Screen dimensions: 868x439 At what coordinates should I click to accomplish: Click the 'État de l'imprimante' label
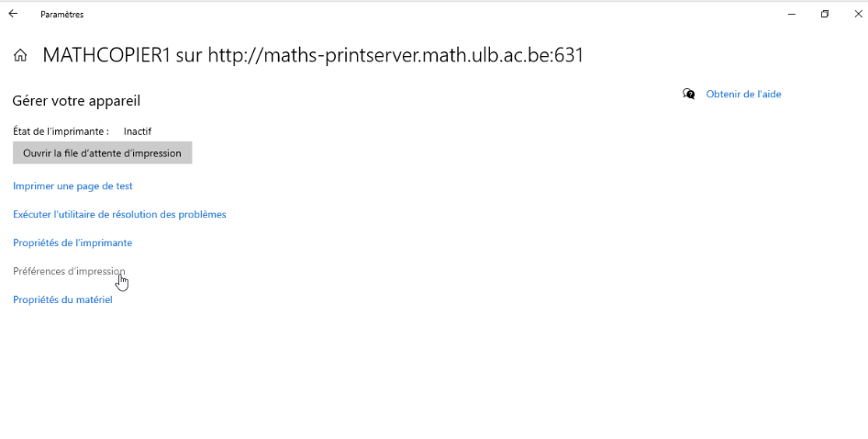click(61, 131)
